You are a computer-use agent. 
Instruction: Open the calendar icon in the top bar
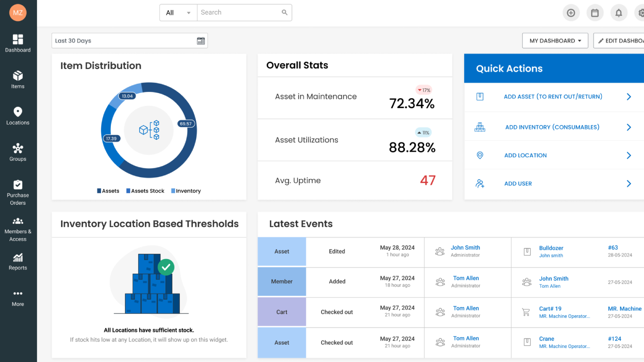point(595,12)
